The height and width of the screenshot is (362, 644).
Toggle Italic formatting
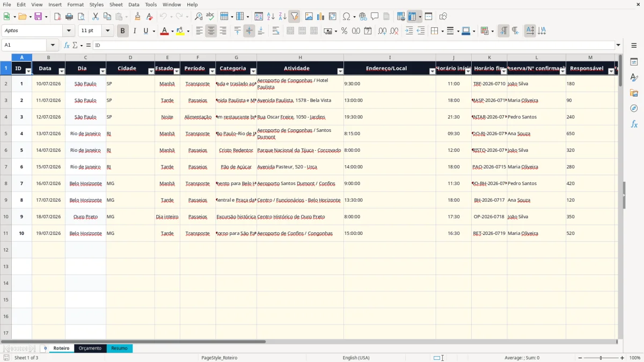click(x=134, y=31)
